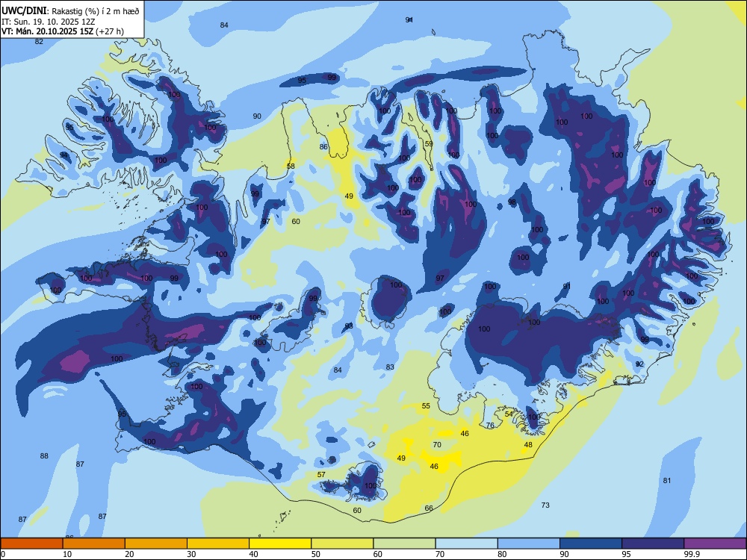Viewport: 747px width, 560px height.
Task: Click the map humidity value '82'
Action: 39,41
